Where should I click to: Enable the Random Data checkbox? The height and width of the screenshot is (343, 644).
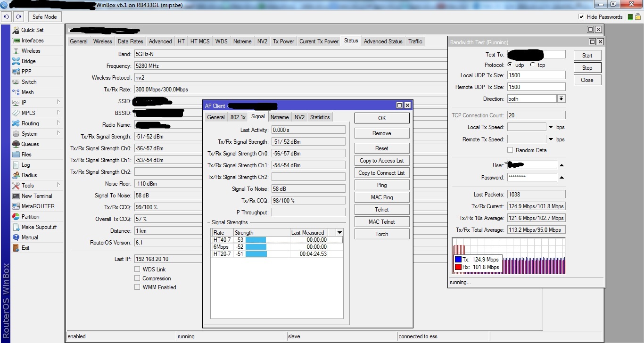pyautogui.click(x=510, y=150)
